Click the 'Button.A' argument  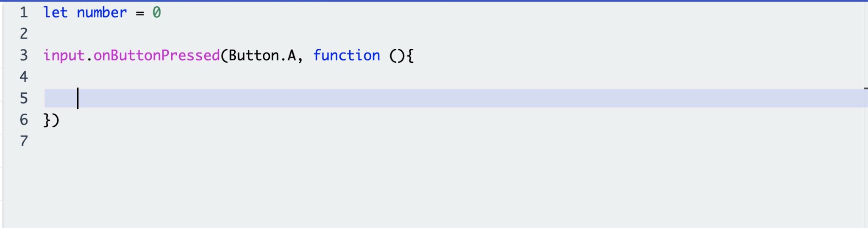(262, 56)
